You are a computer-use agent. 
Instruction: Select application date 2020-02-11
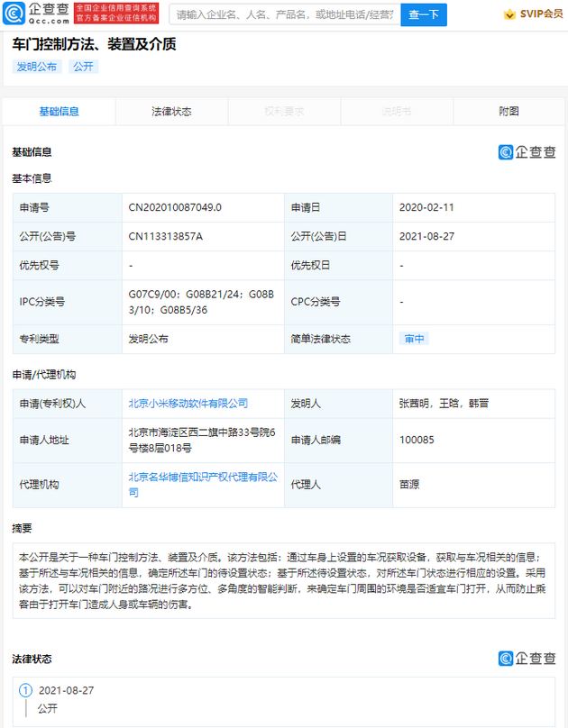point(426,207)
